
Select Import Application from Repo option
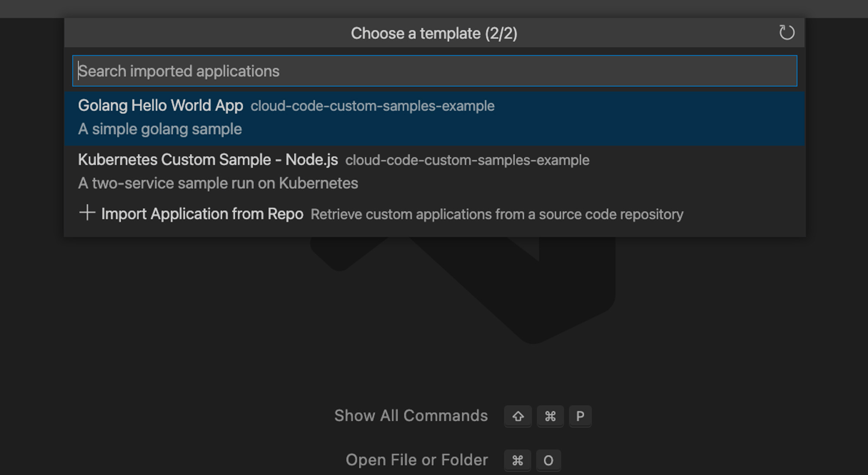pyautogui.click(x=434, y=214)
